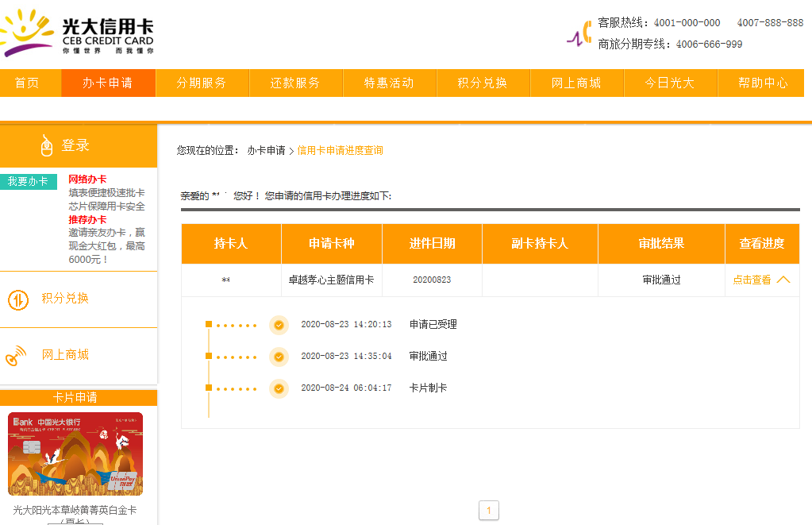
Task: Open the sidebar 积分兑换 link
Action: (65, 298)
